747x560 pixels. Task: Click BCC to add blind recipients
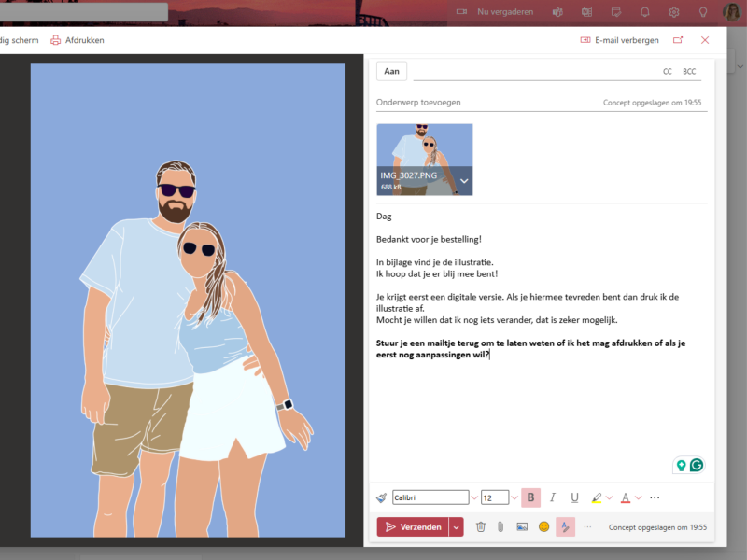pos(689,72)
